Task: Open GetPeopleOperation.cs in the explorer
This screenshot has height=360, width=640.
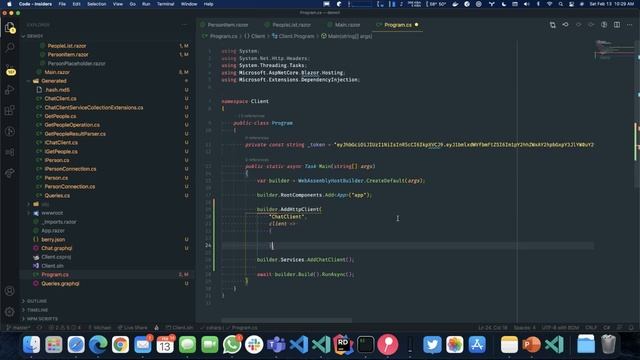Action: (72, 125)
